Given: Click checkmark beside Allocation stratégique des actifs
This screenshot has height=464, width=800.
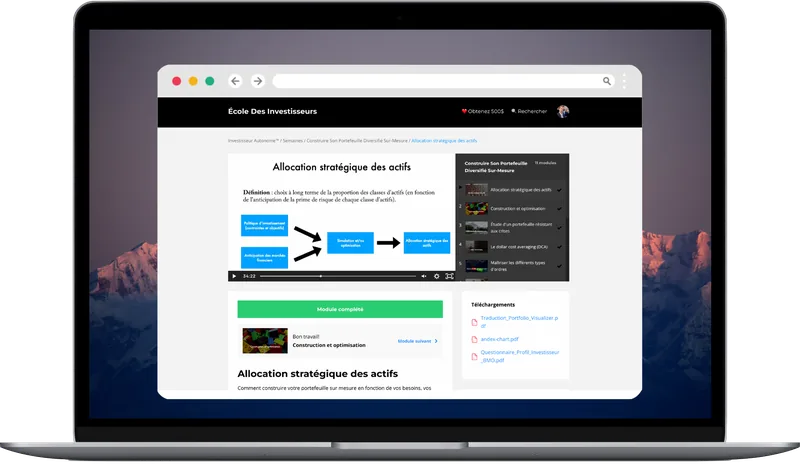Looking at the screenshot, I should 559,190.
